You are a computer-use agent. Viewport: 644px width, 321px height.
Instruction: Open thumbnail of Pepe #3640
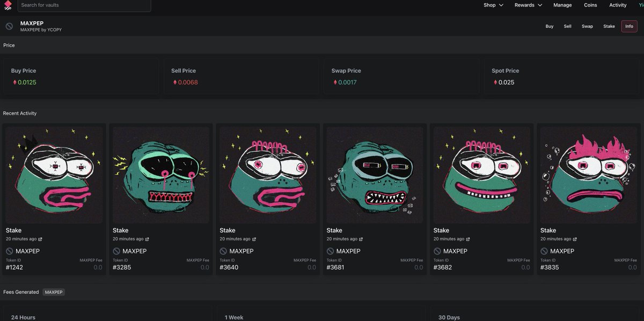pyautogui.click(x=268, y=174)
